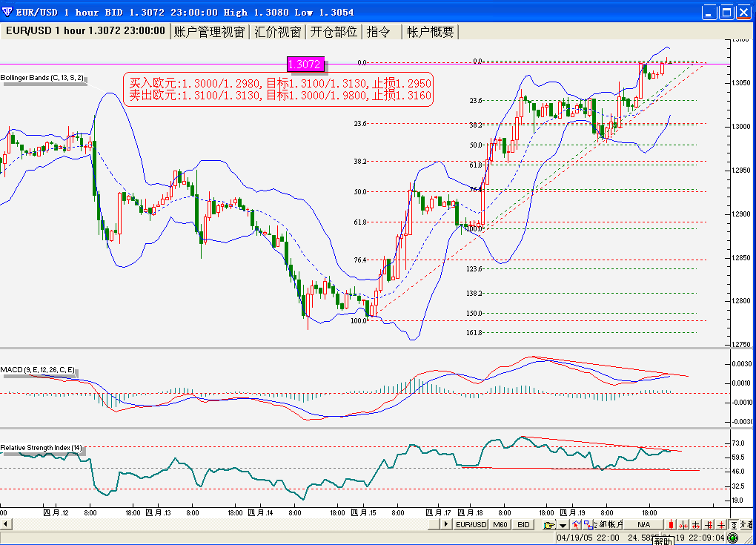Image resolution: width=756 pixels, height=545 pixels.
Task: Click the blue connected-squares tool icon
Action: [x=588, y=524]
